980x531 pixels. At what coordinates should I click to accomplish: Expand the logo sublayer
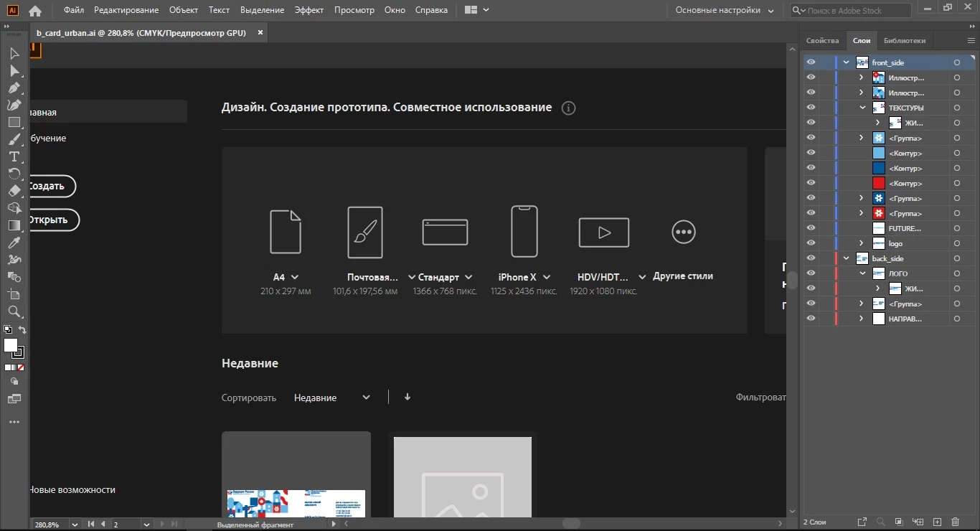(862, 243)
